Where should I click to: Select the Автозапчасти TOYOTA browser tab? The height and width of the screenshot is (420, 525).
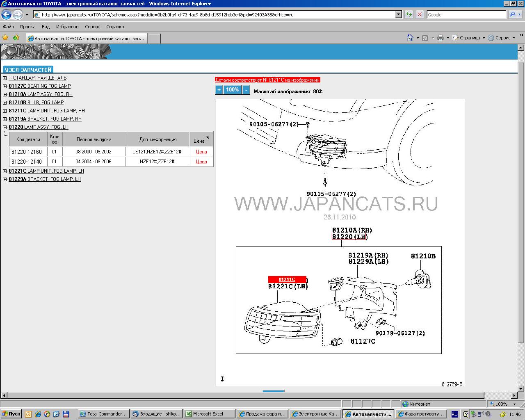(86, 38)
